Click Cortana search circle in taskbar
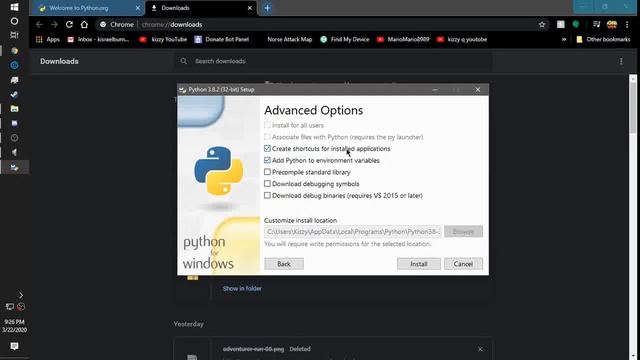640x360 pixels. [14, 21]
